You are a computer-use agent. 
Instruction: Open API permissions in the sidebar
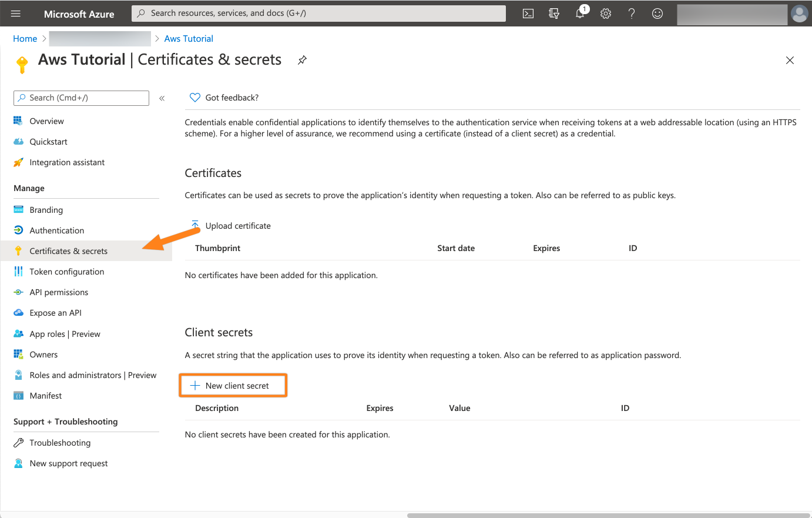(59, 292)
